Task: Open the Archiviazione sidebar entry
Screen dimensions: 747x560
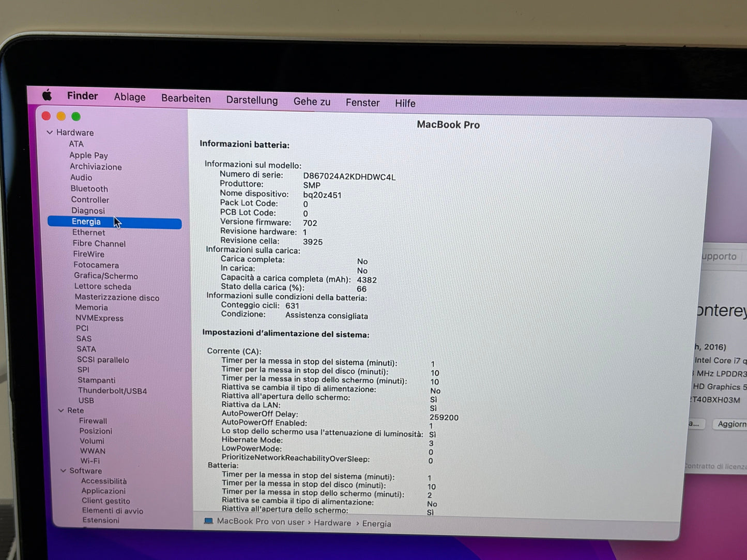Action: (96, 167)
